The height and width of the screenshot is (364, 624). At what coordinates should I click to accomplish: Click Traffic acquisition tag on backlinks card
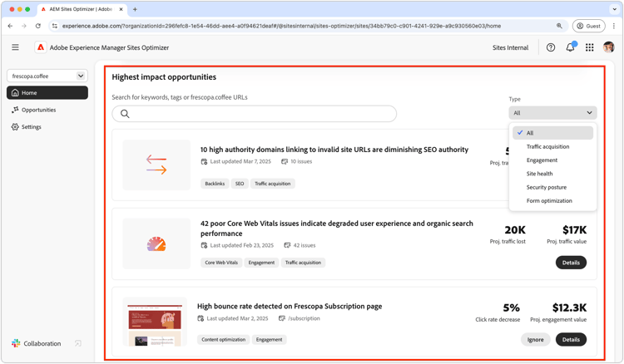pos(273,184)
